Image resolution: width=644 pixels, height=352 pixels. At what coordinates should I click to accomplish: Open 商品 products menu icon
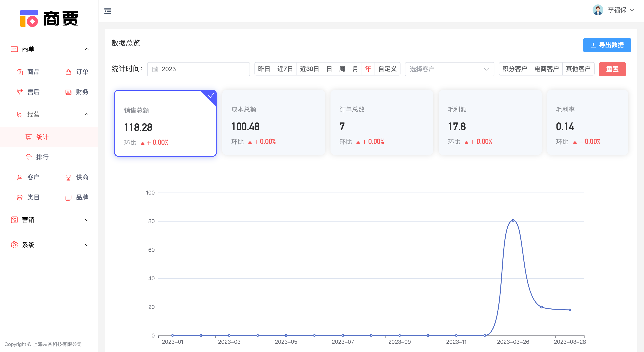[19, 72]
